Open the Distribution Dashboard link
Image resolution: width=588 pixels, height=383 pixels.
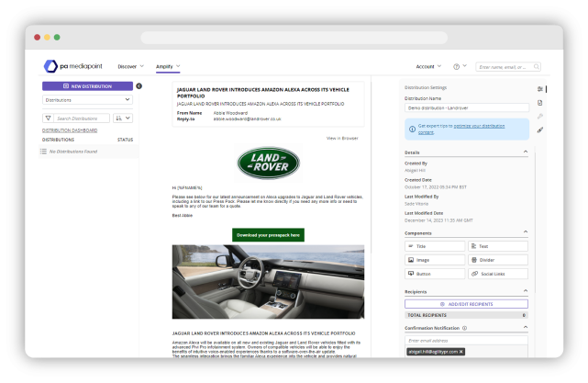70,130
